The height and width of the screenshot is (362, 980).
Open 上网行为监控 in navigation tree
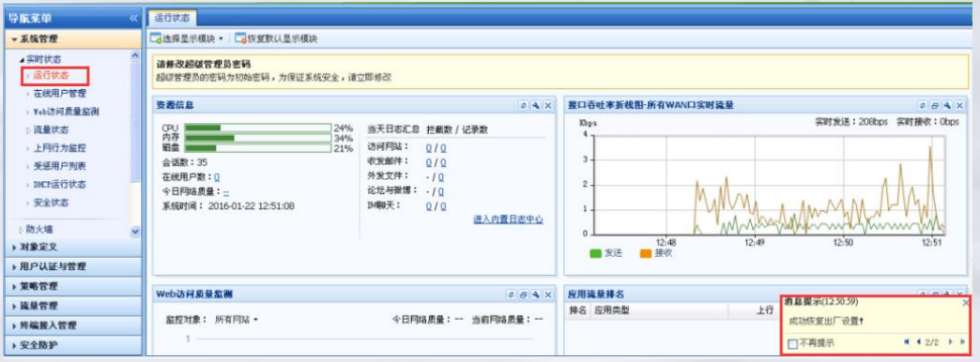click(x=59, y=148)
